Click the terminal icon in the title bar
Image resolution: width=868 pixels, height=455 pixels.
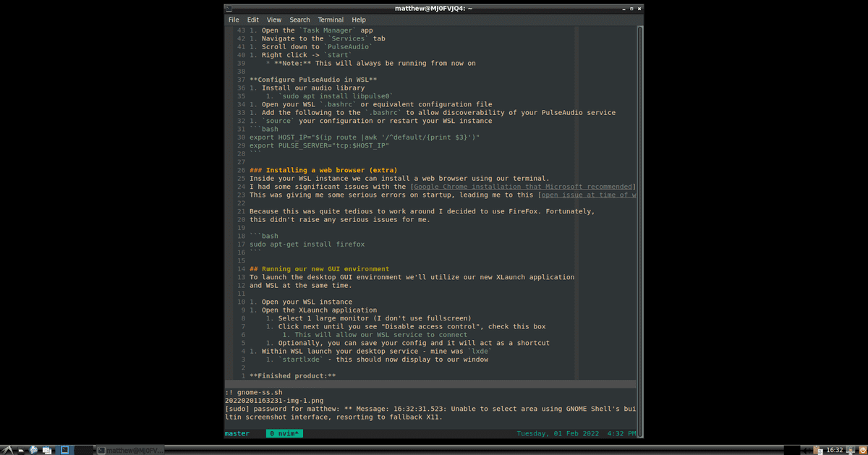(x=229, y=8)
